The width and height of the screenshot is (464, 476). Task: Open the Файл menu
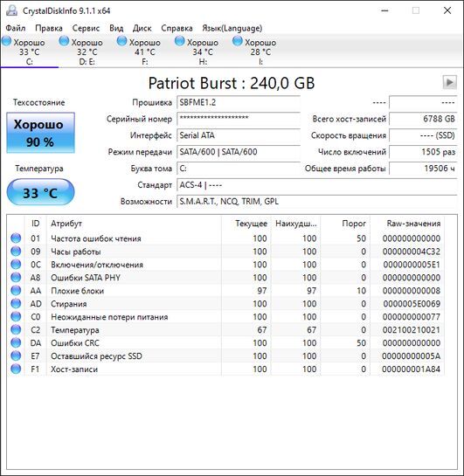click(16, 28)
